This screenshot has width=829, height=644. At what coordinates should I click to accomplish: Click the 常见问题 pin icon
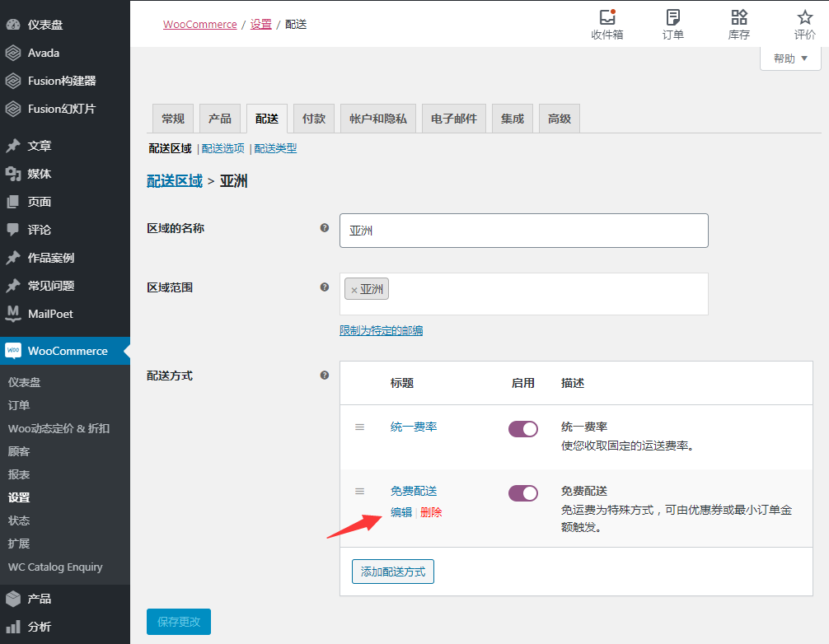(13, 286)
